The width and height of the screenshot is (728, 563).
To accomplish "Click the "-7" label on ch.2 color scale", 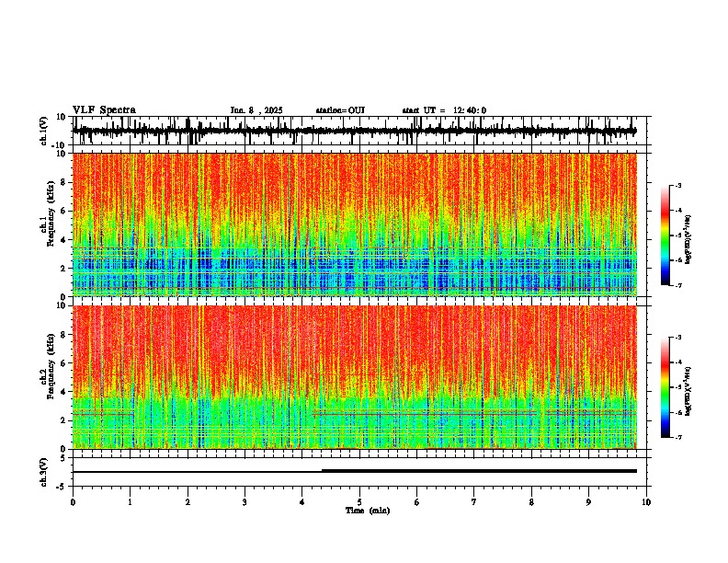I will click(x=677, y=438).
